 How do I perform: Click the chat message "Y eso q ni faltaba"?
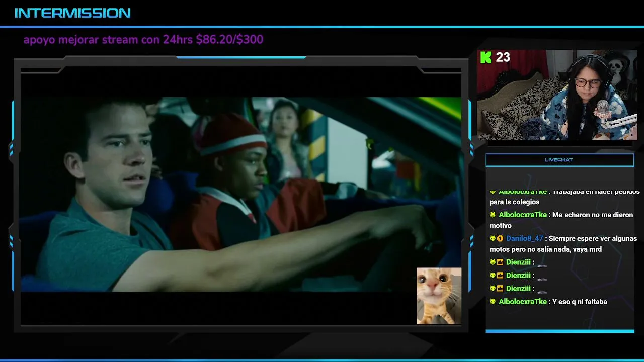click(580, 302)
